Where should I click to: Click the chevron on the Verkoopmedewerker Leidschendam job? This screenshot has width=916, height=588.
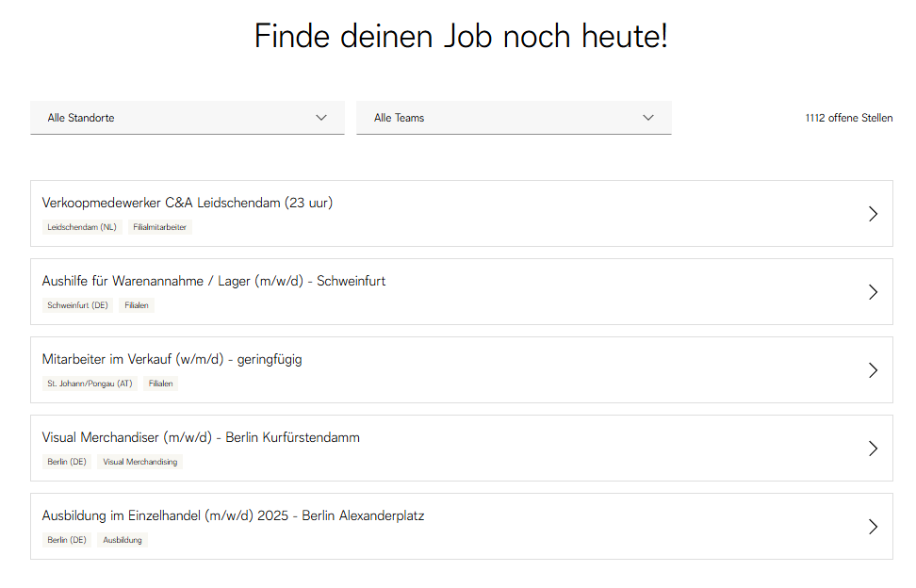point(872,214)
